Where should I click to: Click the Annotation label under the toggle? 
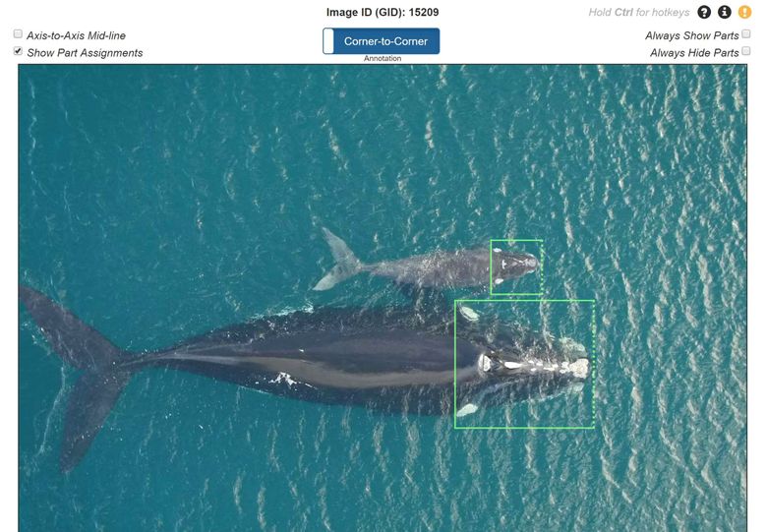tap(383, 58)
